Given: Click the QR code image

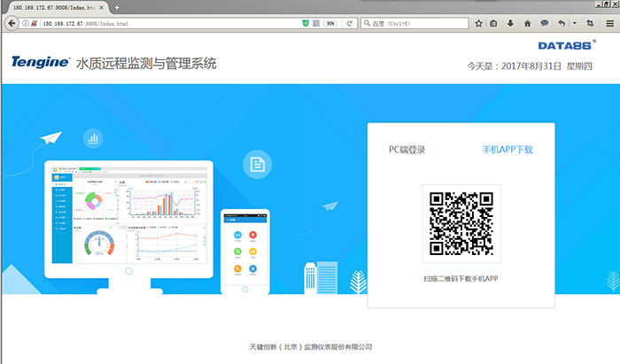Looking at the screenshot, I should [461, 223].
